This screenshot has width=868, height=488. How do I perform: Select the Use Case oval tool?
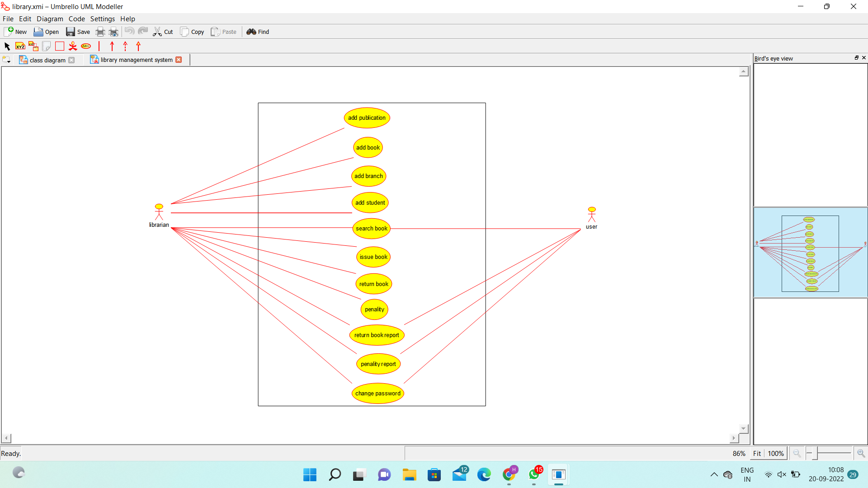86,46
